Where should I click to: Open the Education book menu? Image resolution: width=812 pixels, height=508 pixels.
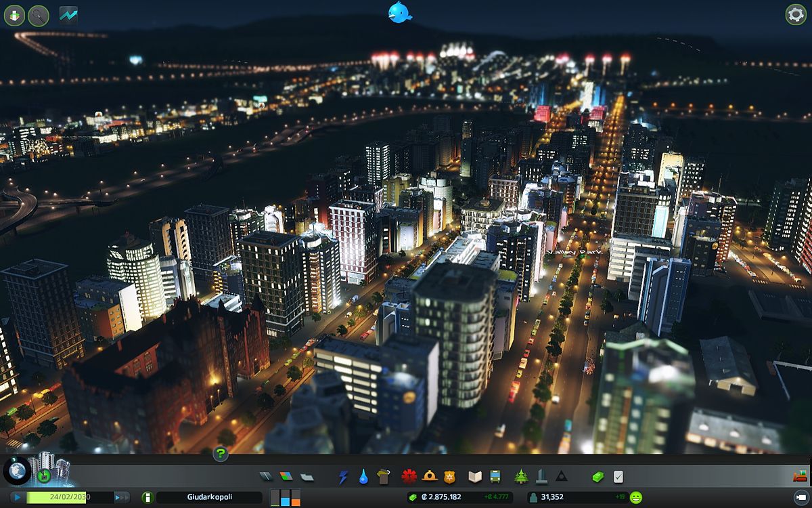pyautogui.click(x=475, y=477)
